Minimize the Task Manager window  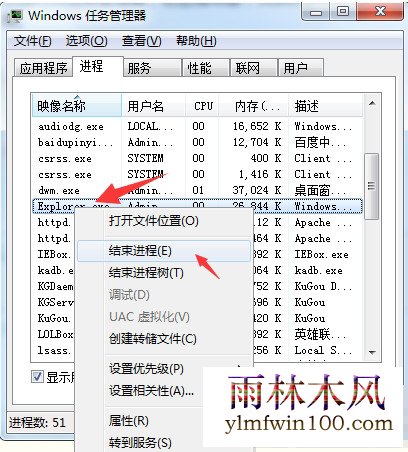[316, 12]
